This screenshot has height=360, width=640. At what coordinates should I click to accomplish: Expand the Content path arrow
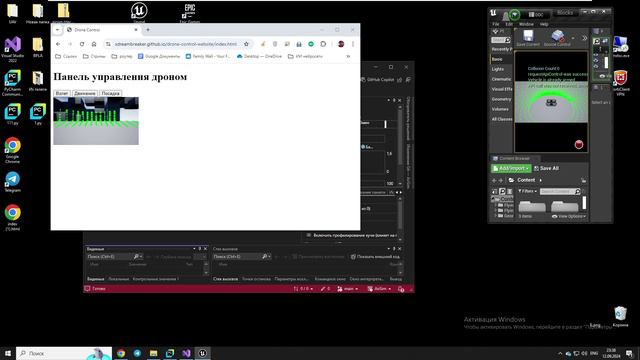[x=541, y=180]
